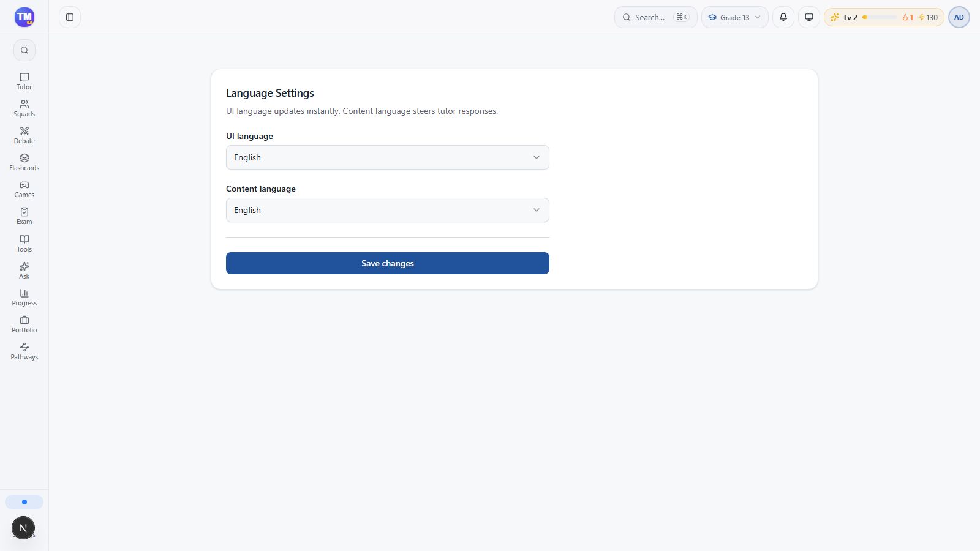The width and height of the screenshot is (980, 551).
Task: Go to the Exam page
Action: [x=24, y=216]
